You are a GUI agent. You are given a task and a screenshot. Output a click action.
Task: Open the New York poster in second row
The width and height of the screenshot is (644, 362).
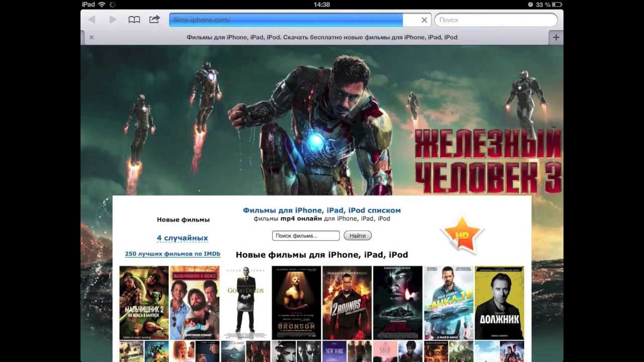click(335, 351)
